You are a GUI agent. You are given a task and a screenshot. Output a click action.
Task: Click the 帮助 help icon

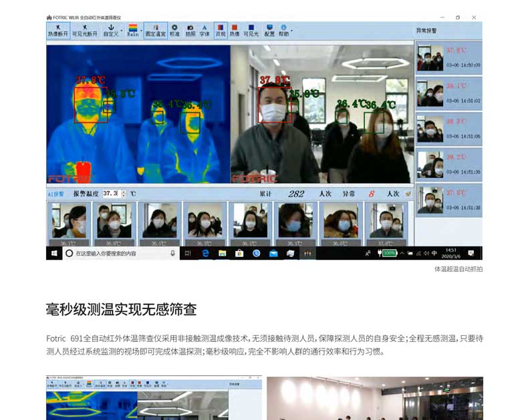284,29
